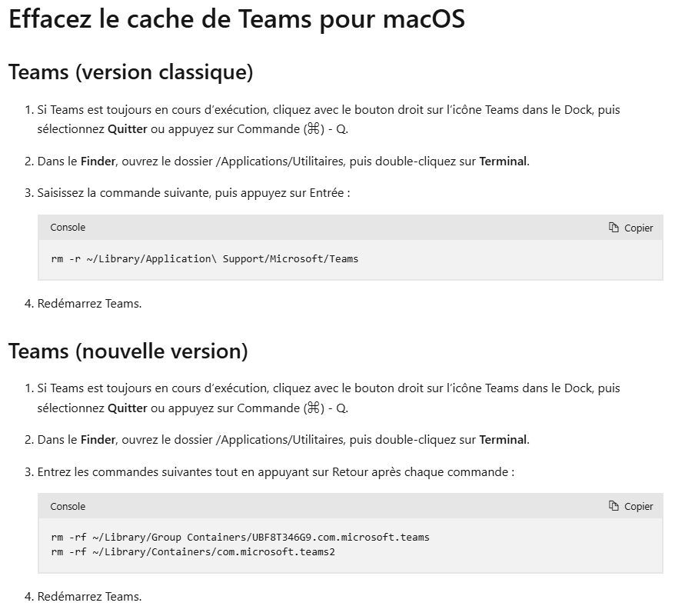Click bold Finder in classic version step 2
Image resolution: width=675 pixels, height=616 pixels.
98,161
